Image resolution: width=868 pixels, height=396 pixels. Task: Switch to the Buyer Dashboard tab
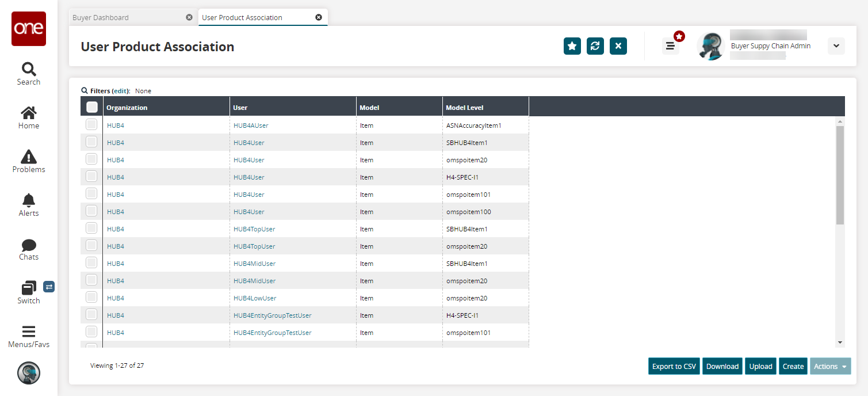tap(101, 17)
